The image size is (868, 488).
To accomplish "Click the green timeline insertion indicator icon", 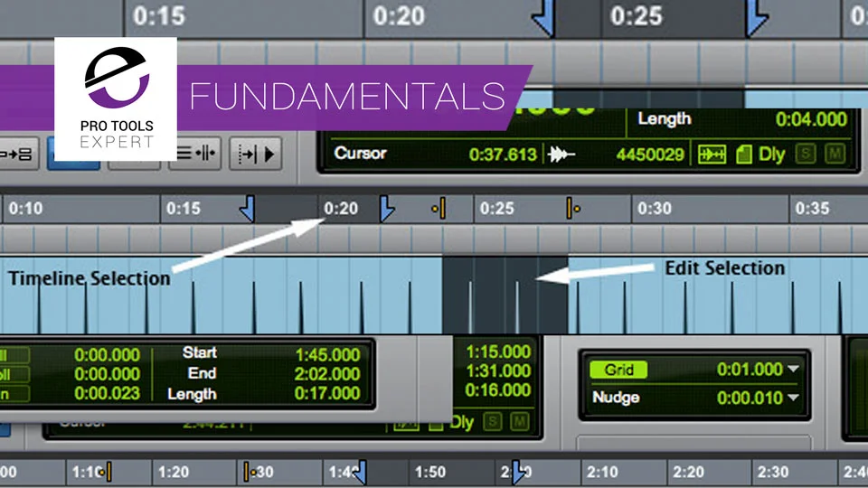I will [x=712, y=155].
